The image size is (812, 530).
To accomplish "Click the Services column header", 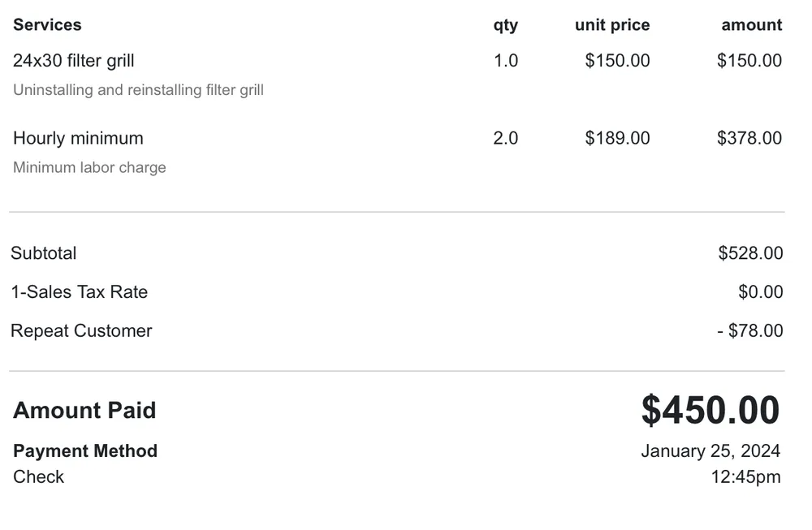I will pos(47,25).
